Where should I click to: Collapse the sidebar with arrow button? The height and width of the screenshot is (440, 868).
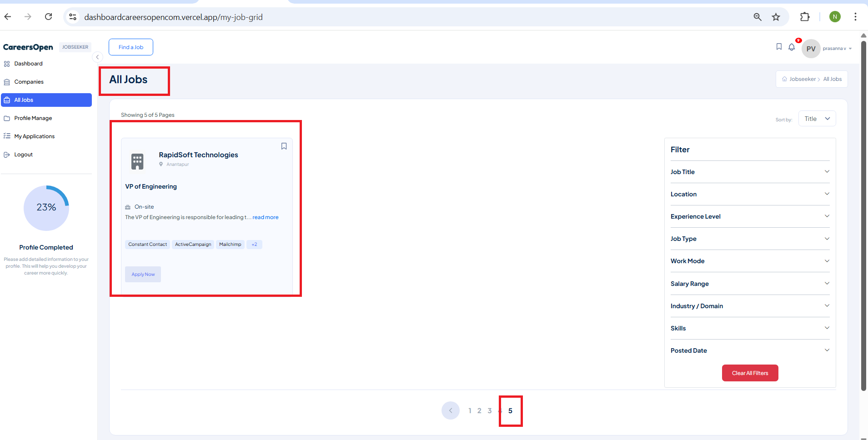97,57
